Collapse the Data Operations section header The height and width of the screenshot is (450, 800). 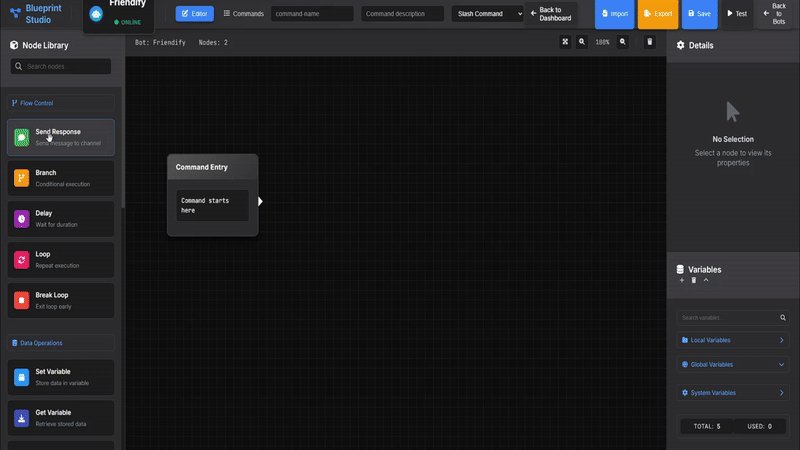tap(61, 343)
